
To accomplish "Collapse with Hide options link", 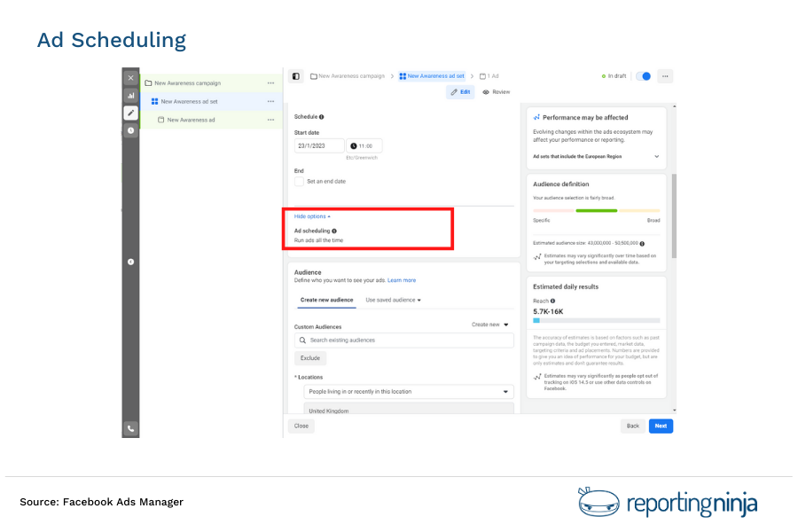I will tap(312, 216).
